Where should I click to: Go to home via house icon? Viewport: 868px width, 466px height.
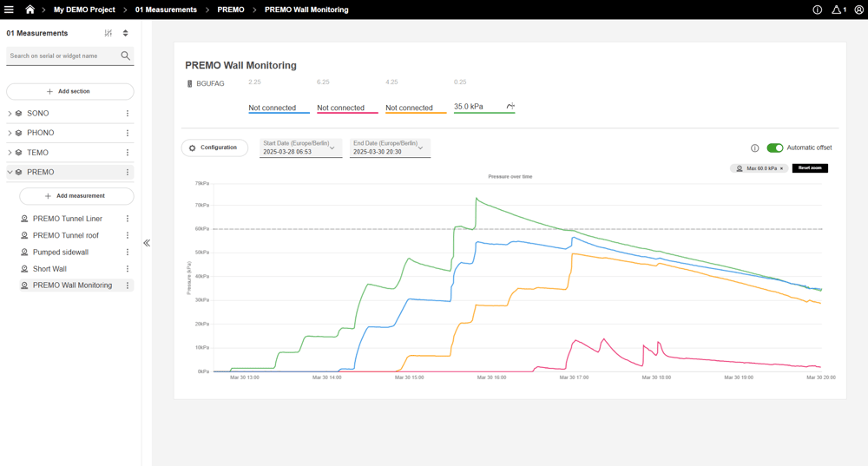30,10
